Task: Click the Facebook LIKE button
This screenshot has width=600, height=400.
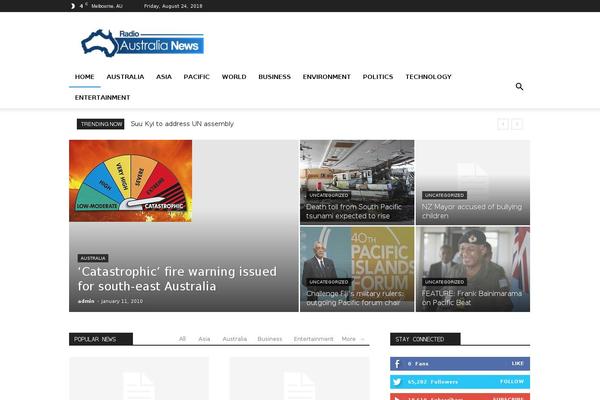Action: point(517,363)
